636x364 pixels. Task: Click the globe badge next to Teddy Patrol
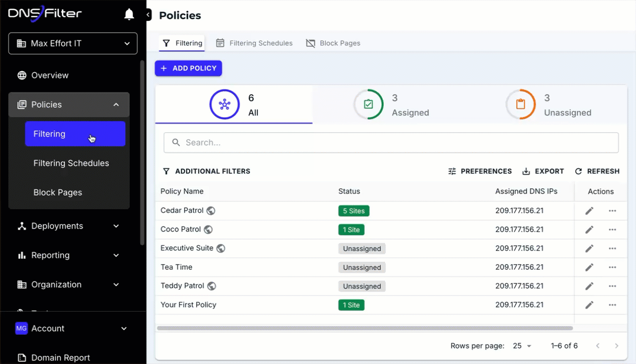[x=211, y=286]
